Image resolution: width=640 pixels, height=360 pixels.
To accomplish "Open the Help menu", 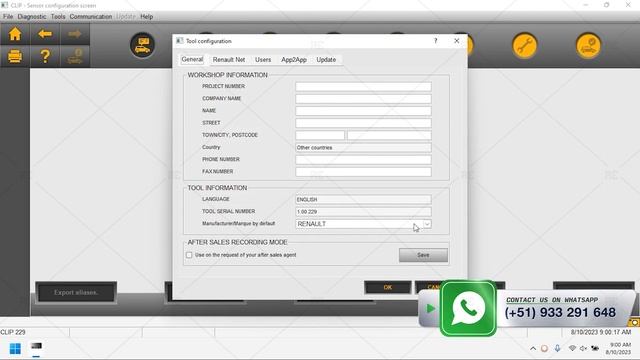I will point(147,17).
